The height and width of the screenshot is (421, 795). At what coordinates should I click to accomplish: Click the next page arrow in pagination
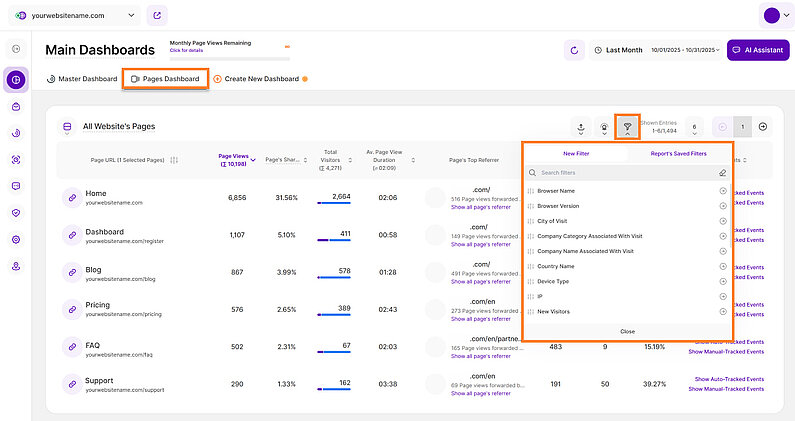763,127
